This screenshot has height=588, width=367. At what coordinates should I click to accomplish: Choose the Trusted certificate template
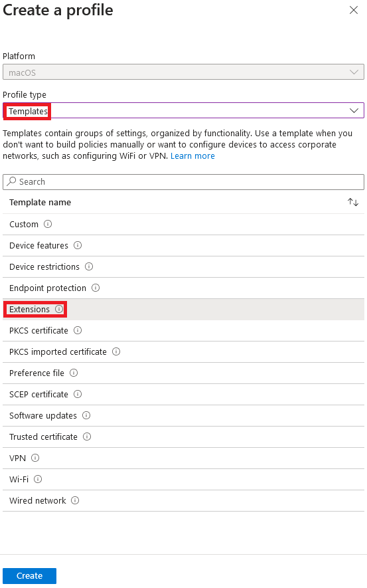(183, 437)
